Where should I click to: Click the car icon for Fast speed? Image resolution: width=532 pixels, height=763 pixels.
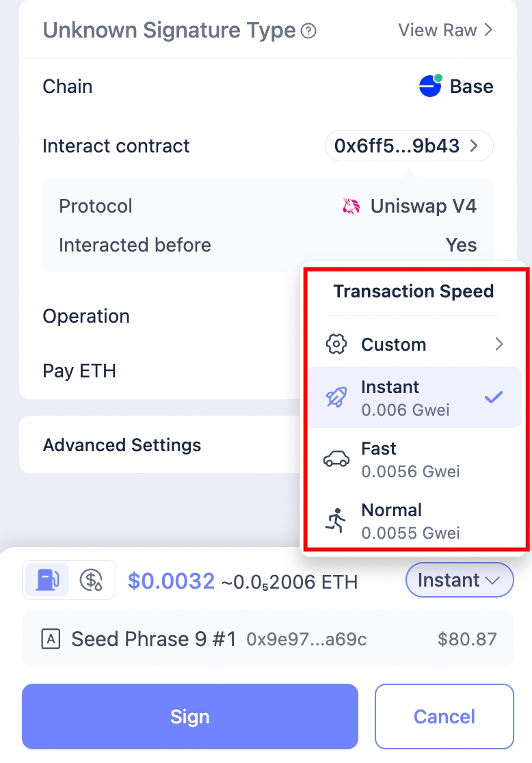click(336, 459)
